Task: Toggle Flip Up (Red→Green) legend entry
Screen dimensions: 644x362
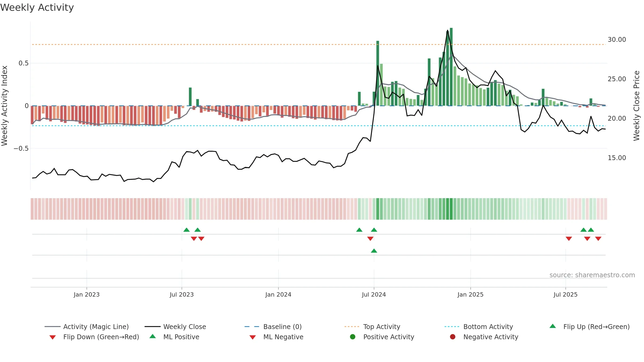Action: tap(590, 327)
